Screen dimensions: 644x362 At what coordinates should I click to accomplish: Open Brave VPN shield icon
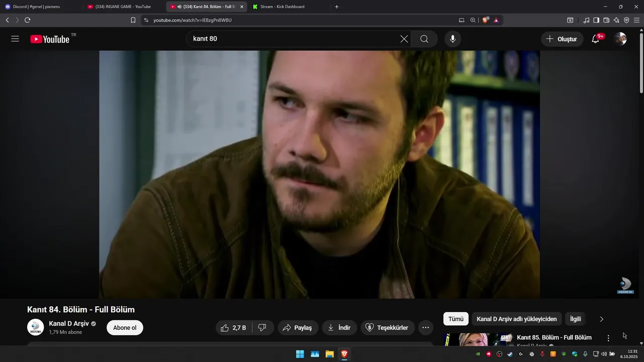(x=626, y=20)
